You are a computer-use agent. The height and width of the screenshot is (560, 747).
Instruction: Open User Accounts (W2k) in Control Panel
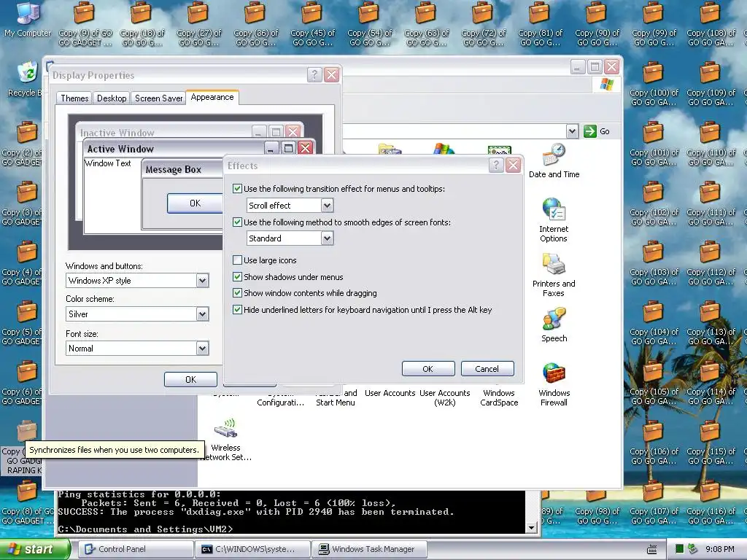[445, 397]
